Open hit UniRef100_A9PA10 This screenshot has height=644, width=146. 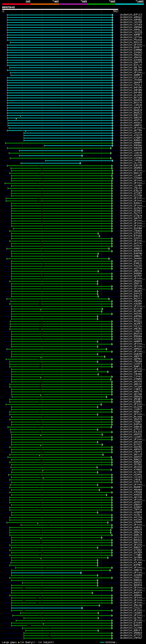[131, 17]
